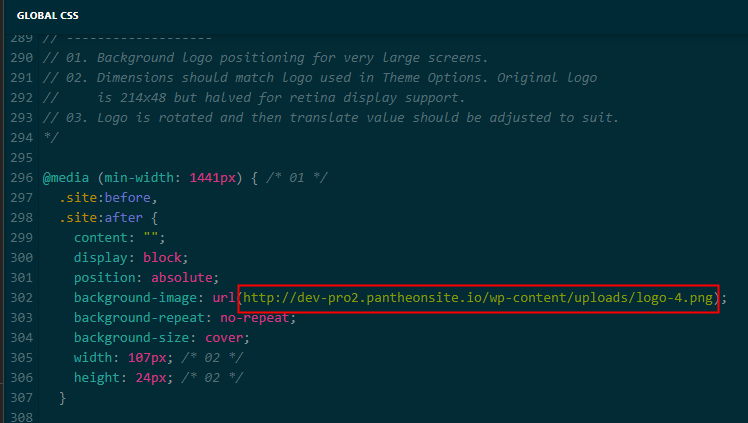This screenshot has width=748, height=423.
Task: Click the no-repeat value
Action: pos(255,318)
